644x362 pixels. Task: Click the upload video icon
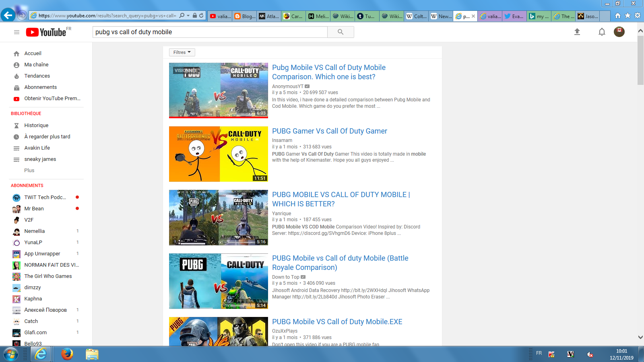click(x=577, y=32)
